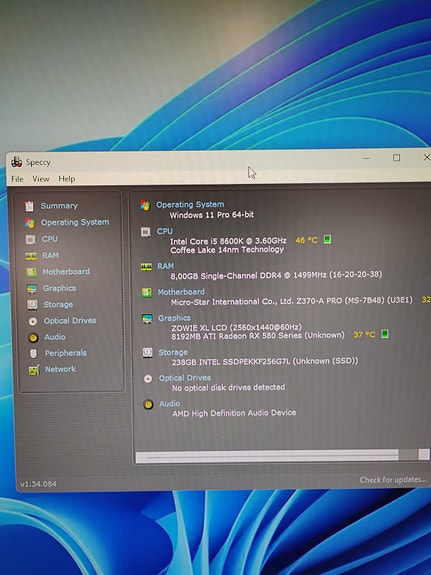Image resolution: width=431 pixels, height=575 pixels.
Task: Go to the CPU section in sidebar
Action: point(50,239)
